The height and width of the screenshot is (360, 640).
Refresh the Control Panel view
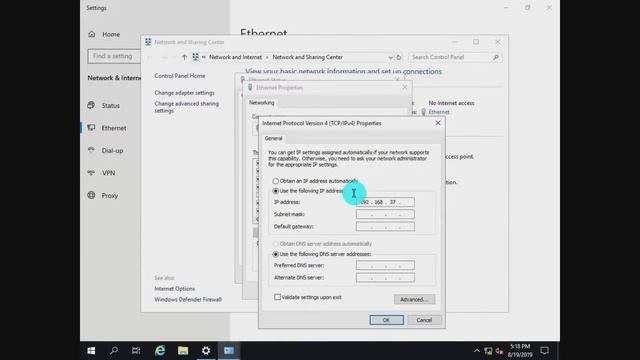(x=399, y=58)
